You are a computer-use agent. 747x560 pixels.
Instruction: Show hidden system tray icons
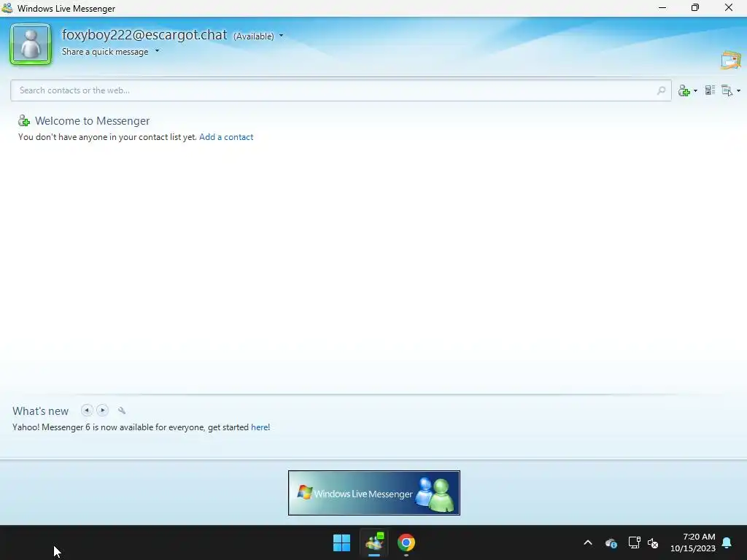tap(588, 542)
